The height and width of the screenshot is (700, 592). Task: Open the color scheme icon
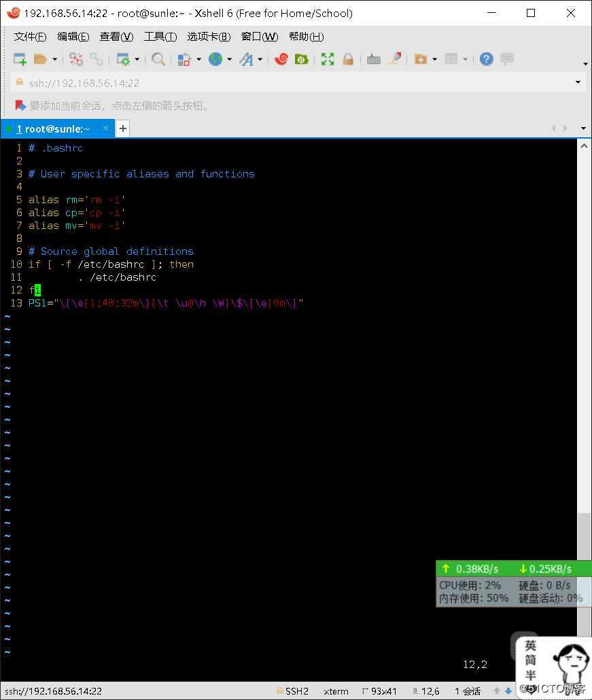pos(184,59)
